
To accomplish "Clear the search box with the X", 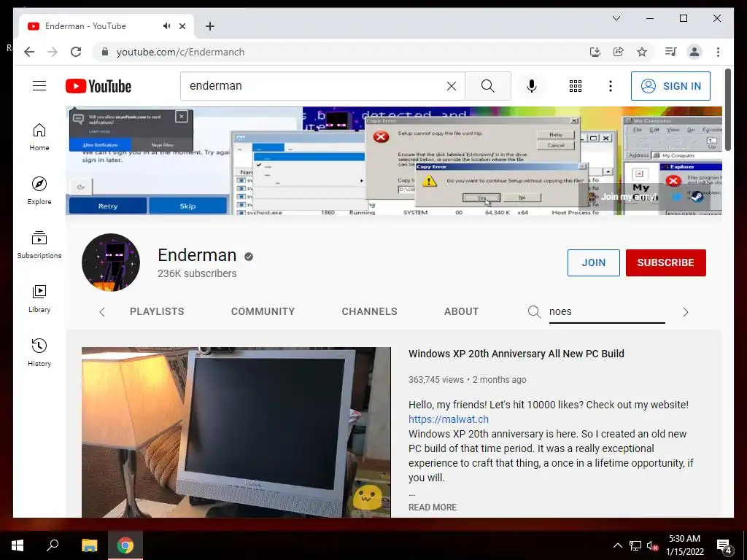I will pos(451,86).
